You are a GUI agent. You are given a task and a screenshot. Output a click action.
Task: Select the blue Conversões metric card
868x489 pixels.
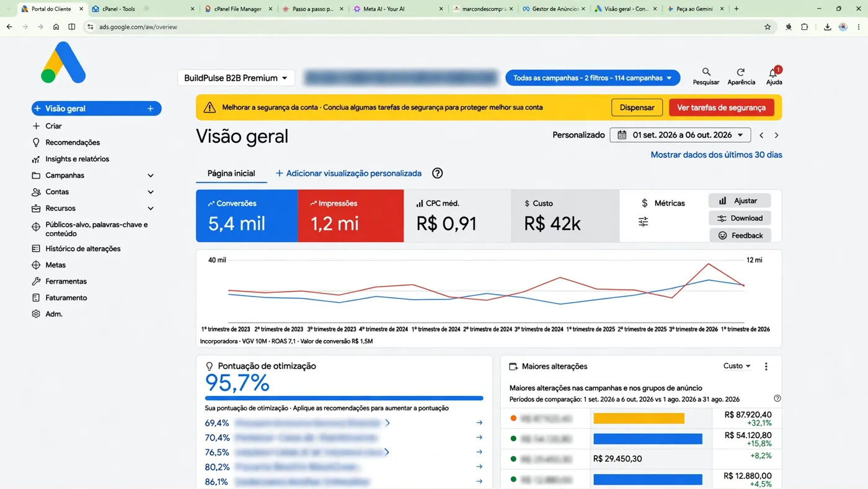click(247, 216)
